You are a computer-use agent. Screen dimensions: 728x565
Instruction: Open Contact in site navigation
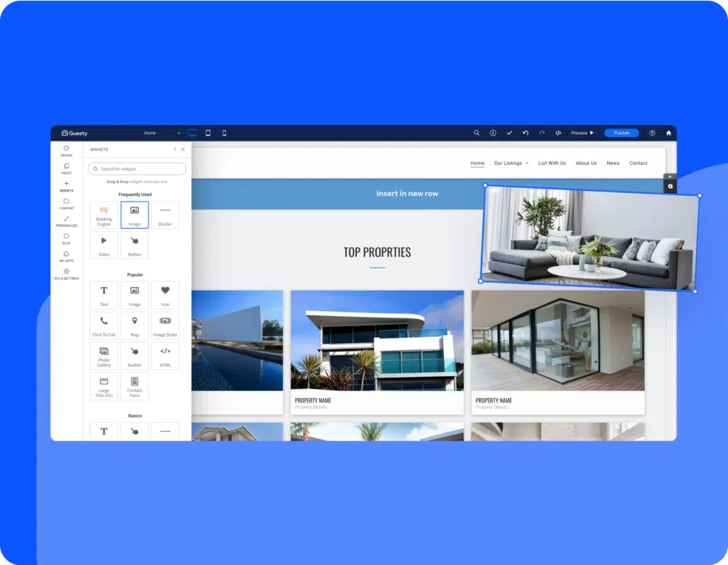638,163
